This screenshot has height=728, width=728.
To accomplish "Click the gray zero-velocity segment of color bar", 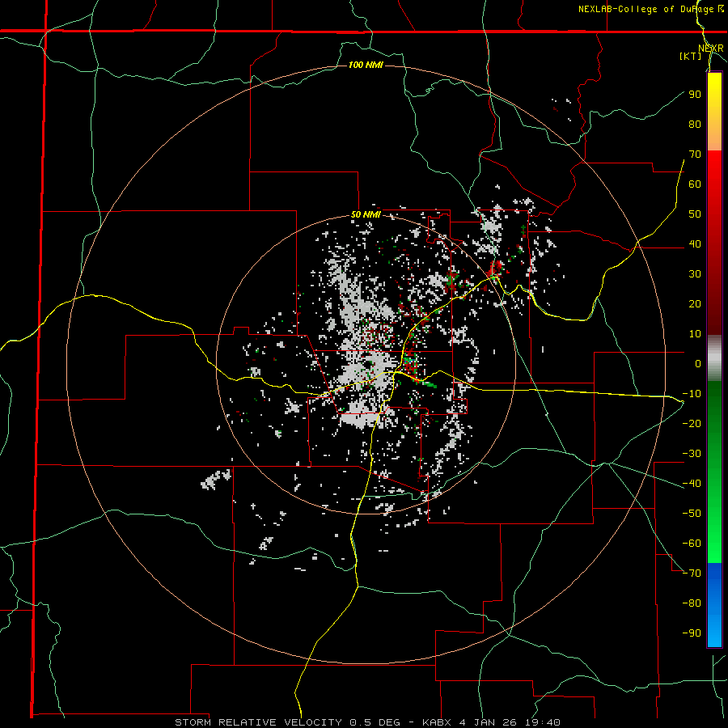I will [714, 358].
